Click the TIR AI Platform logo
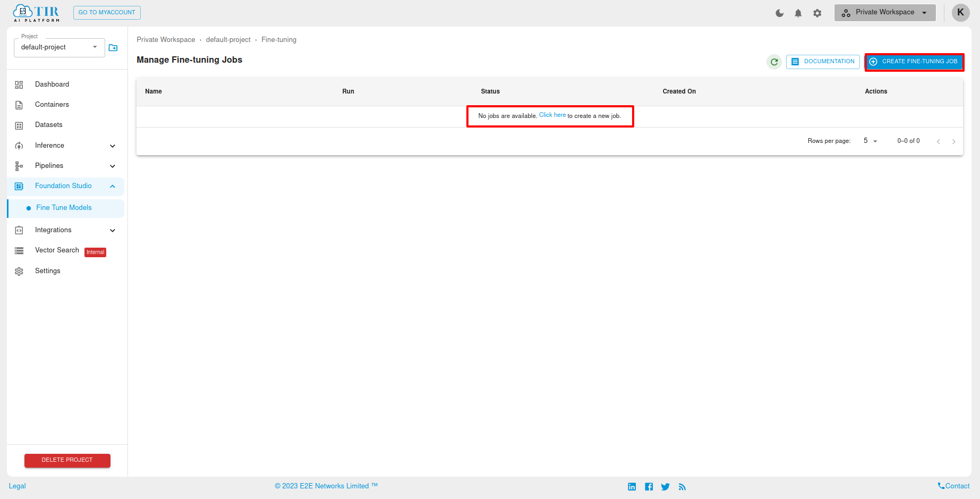 [x=36, y=13]
